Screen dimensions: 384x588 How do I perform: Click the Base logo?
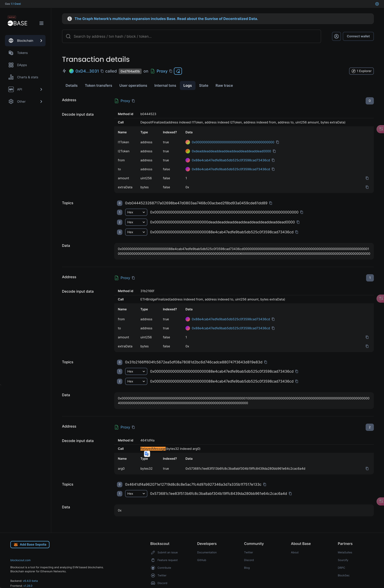click(18, 23)
